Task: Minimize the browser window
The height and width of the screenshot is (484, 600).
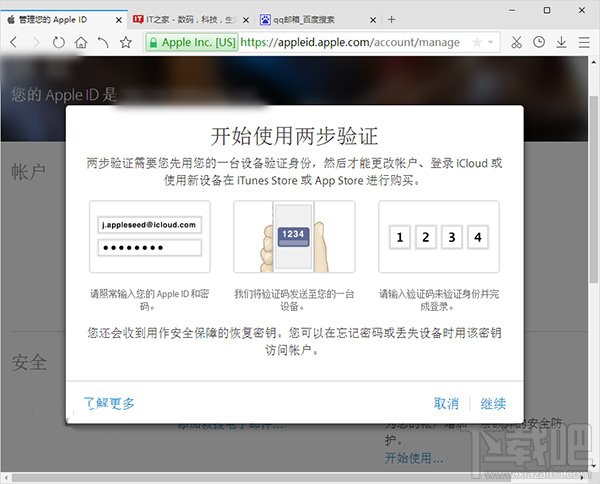Action: [512, 11]
